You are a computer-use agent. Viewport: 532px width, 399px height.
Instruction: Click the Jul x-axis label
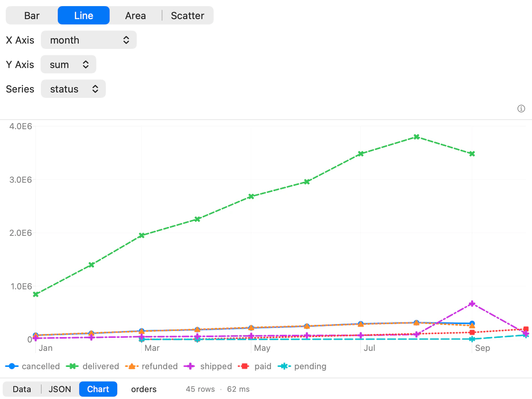370,348
